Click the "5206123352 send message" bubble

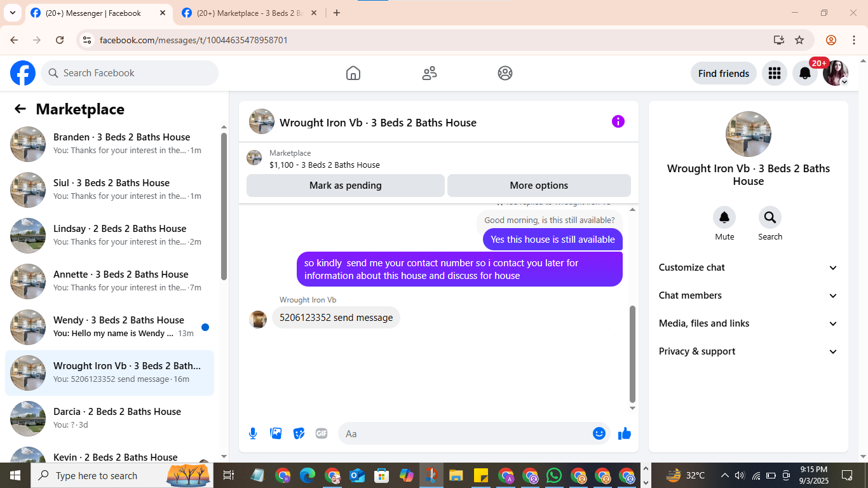click(336, 318)
